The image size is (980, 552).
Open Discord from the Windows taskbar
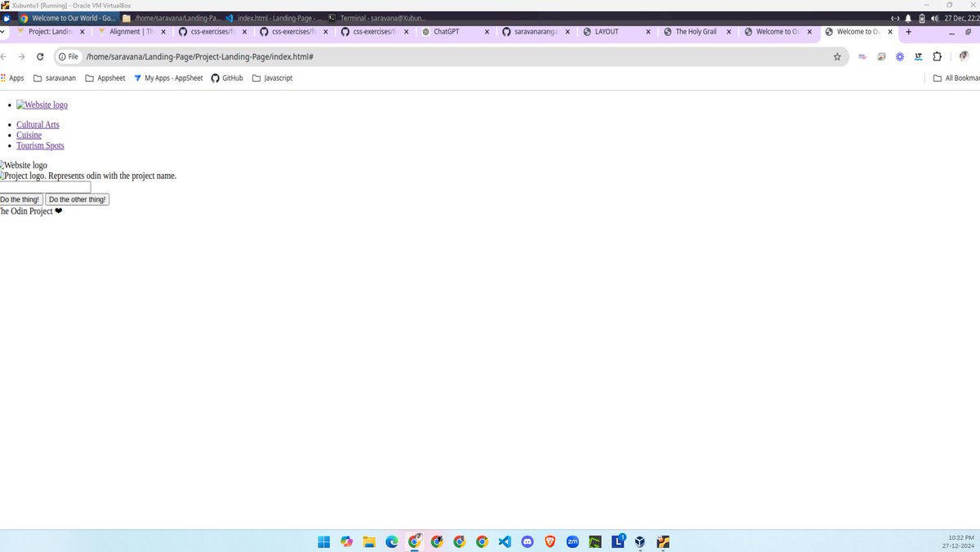tap(527, 541)
